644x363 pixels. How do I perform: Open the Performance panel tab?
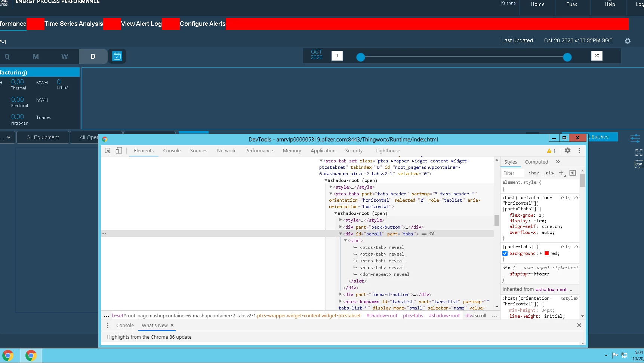tap(259, 150)
